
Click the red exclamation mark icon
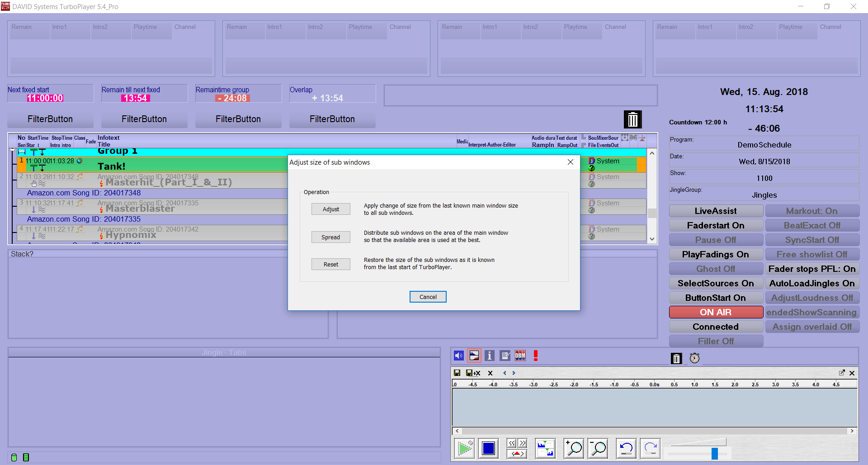coord(536,356)
